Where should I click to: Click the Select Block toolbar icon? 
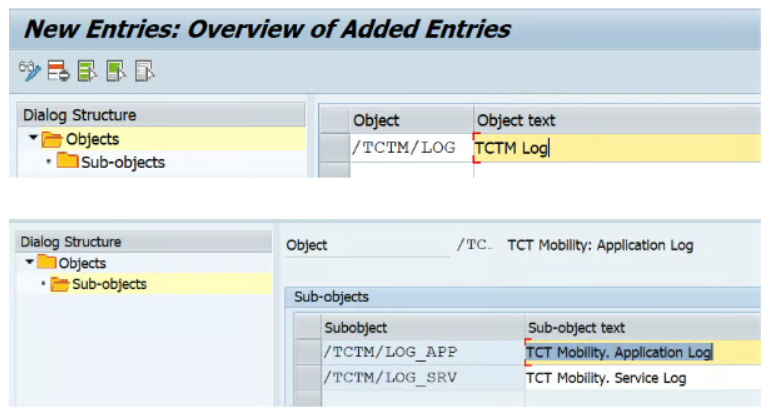coord(116,70)
